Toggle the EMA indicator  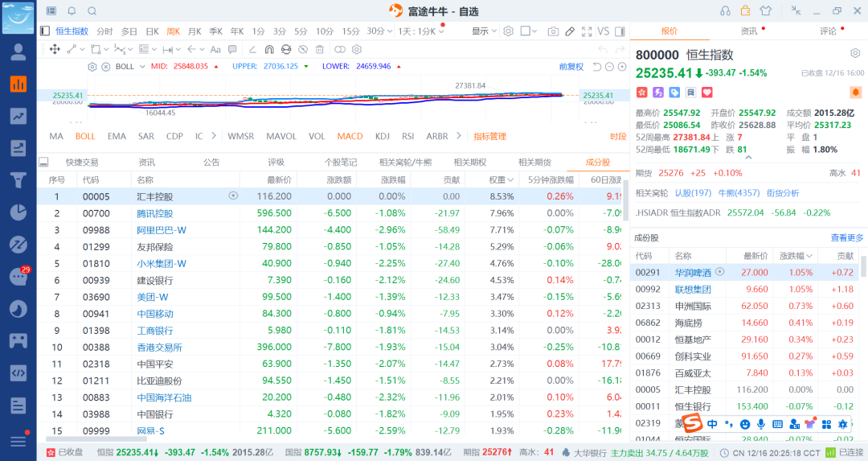click(117, 136)
